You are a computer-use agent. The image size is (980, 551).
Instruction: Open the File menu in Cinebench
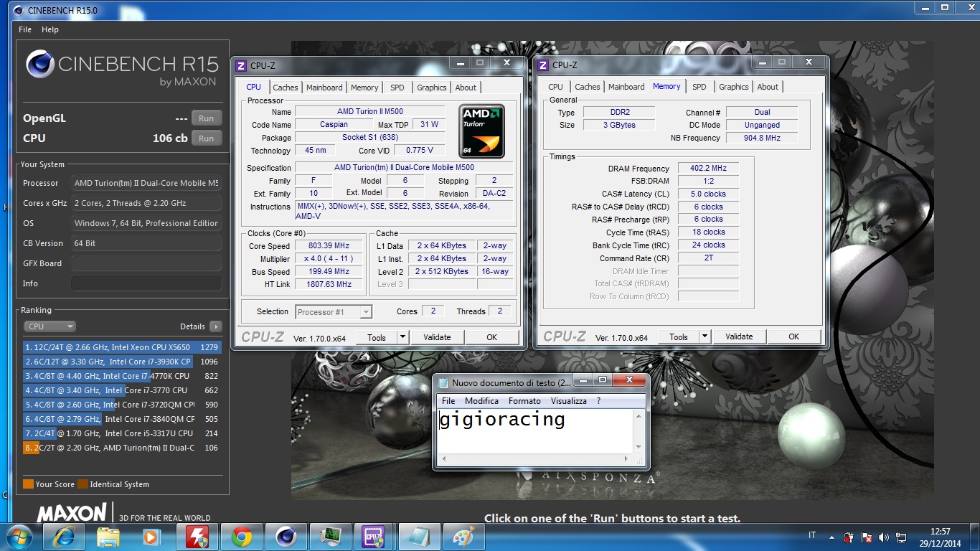tap(25, 29)
